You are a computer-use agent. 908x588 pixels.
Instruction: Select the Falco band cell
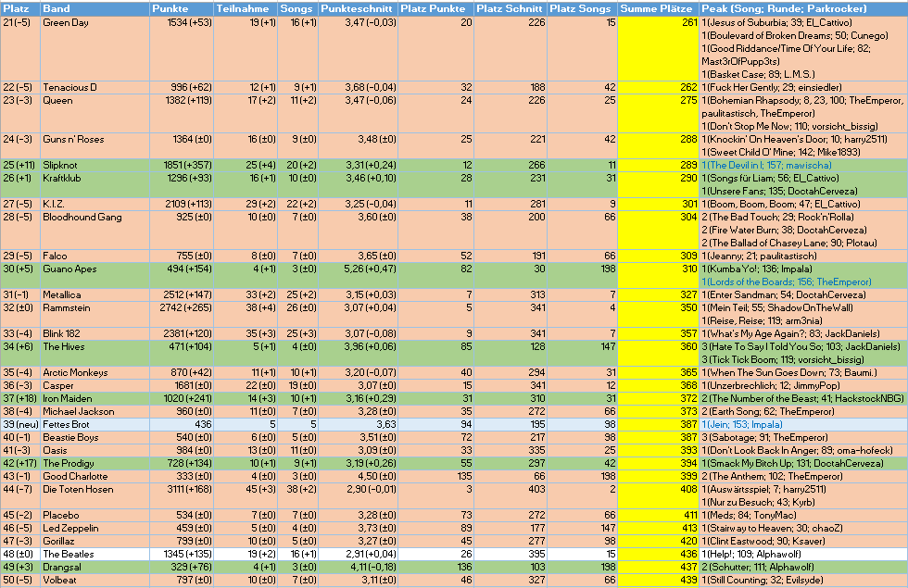pyautogui.click(x=95, y=256)
